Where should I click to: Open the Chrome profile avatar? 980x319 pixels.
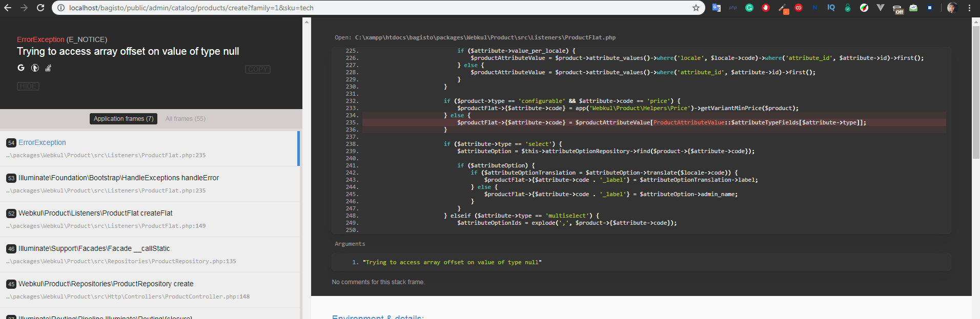[952, 8]
